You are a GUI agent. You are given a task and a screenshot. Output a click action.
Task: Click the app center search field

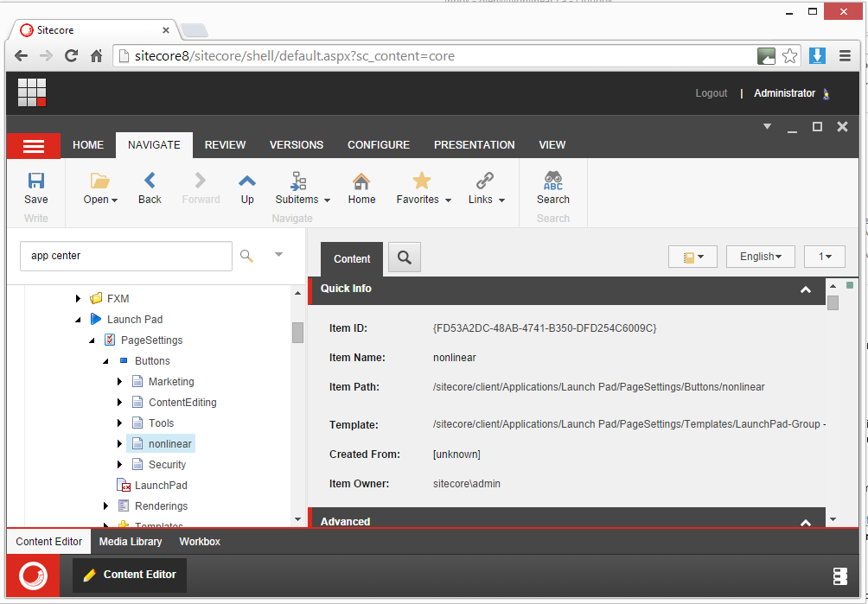[125, 256]
